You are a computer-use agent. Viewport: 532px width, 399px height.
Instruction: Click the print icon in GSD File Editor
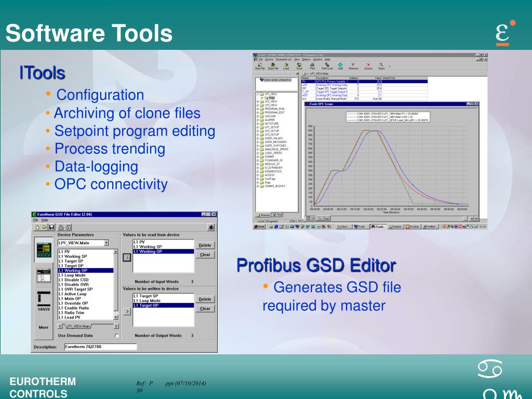pos(61,228)
